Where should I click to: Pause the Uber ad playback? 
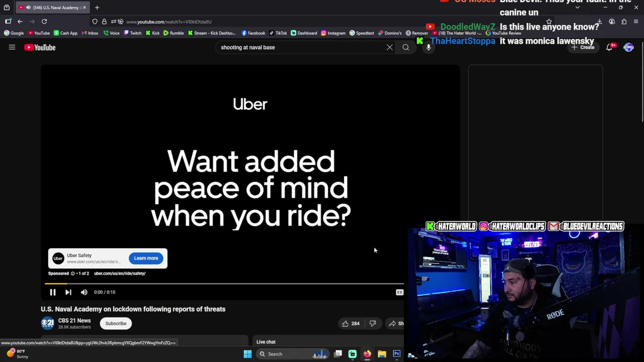[x=52, y=292]
